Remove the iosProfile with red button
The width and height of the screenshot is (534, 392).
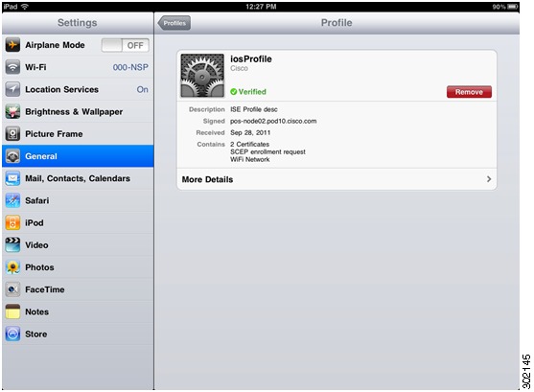[469, 92]
